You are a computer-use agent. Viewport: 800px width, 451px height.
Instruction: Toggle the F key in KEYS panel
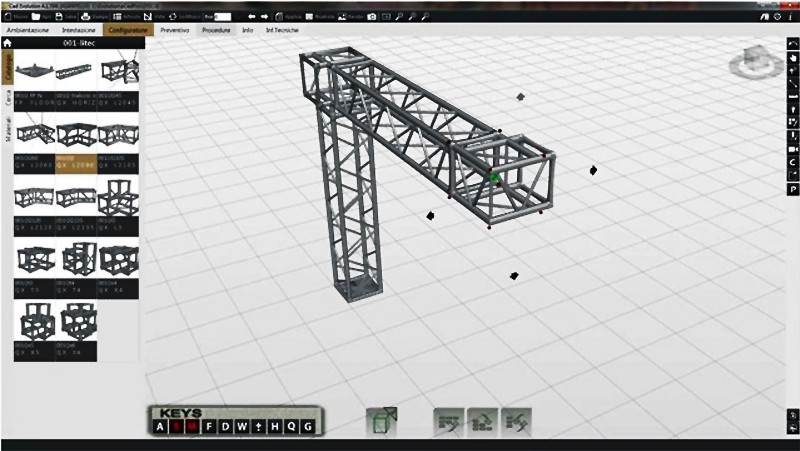[x=209, y=428]
